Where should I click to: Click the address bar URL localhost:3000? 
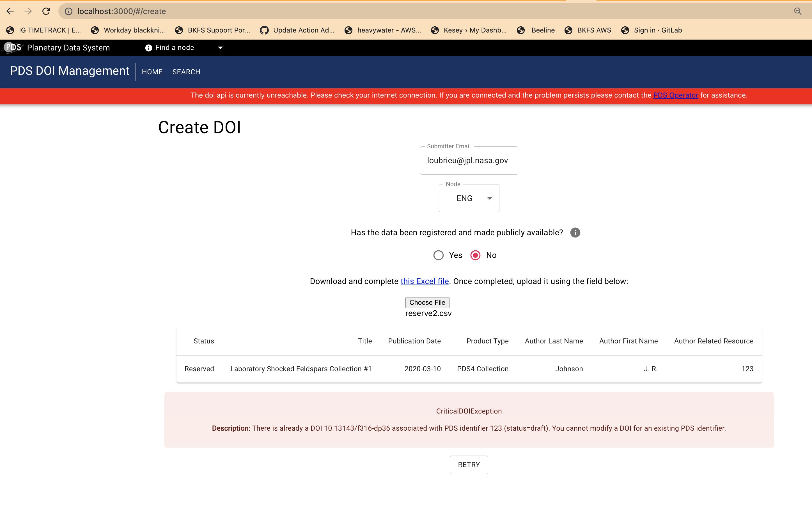point(122,11)
